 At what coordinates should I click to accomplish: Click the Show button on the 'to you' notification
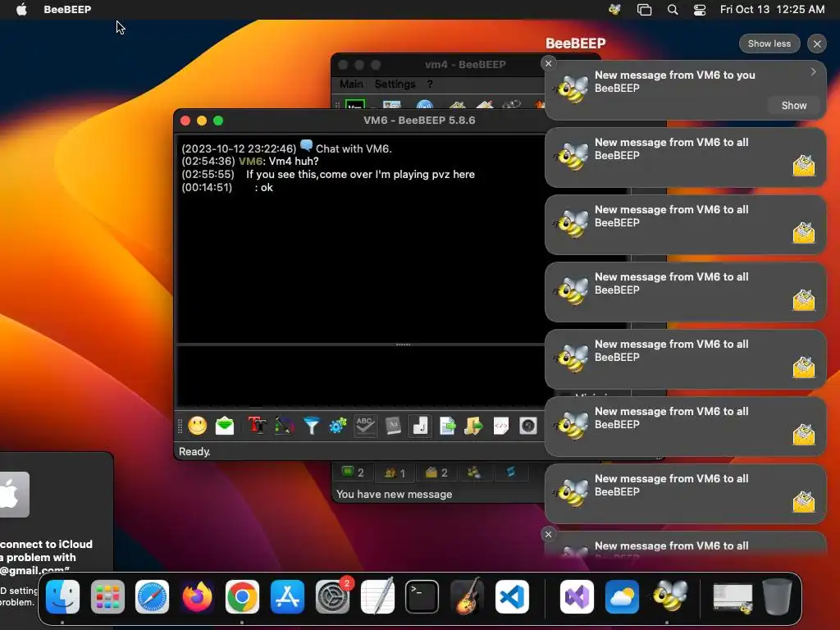click(793, 106)
